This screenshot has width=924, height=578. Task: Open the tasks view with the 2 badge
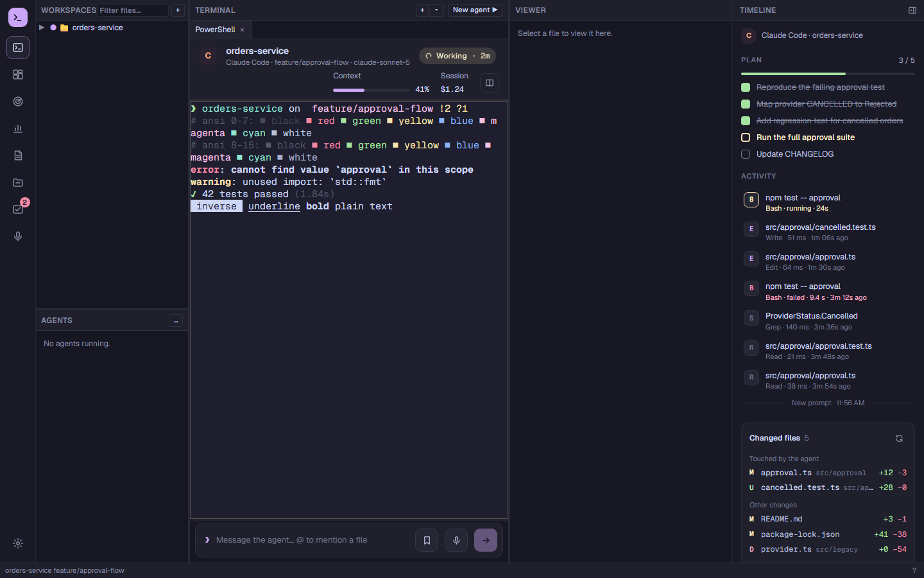18,209
